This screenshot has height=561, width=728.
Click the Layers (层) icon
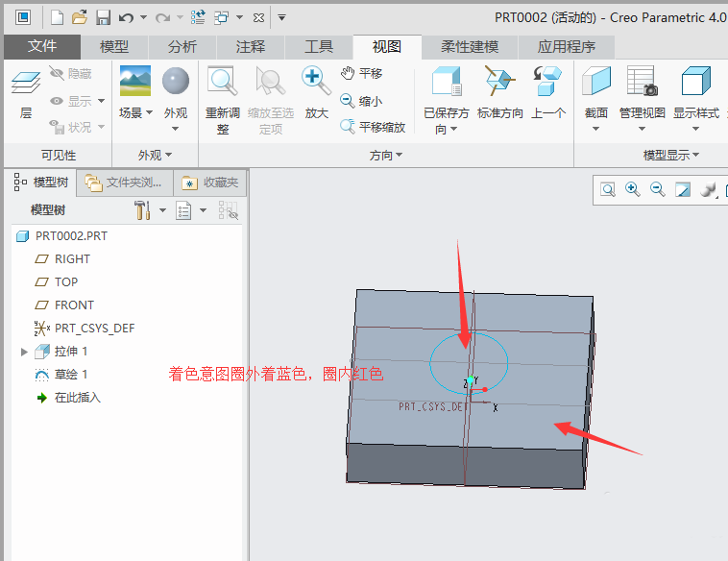point(25,85)
